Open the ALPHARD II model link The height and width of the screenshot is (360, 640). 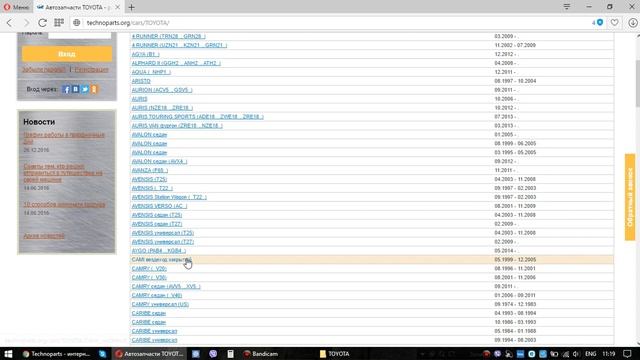point(176,63)
